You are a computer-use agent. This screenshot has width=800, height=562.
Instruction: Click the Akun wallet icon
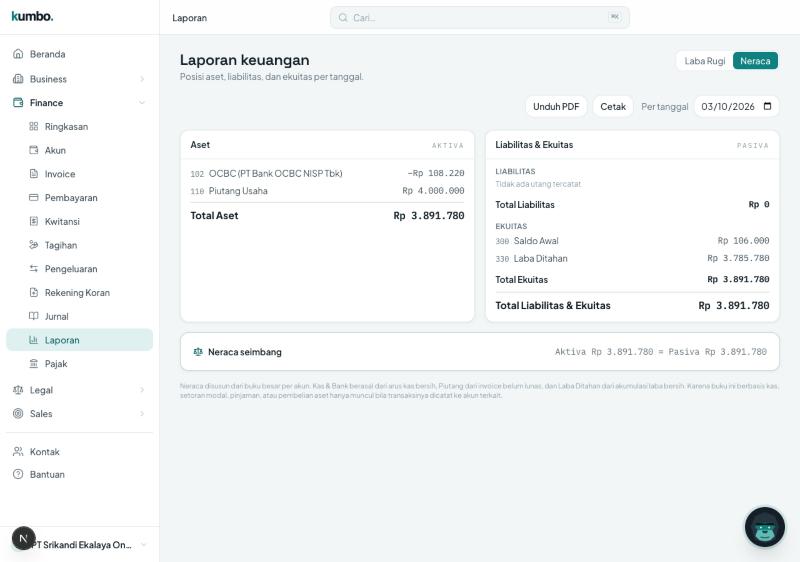pos(34,150)
